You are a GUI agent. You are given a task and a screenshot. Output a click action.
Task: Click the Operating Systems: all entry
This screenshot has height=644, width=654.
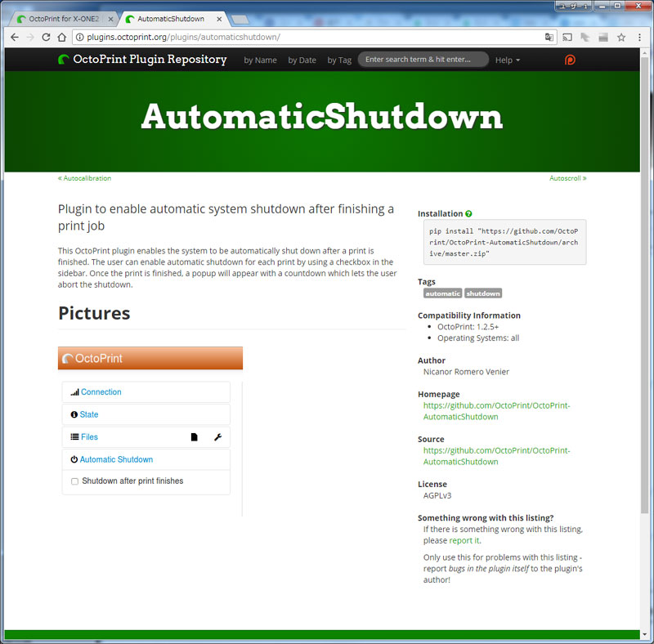(478, 338)
